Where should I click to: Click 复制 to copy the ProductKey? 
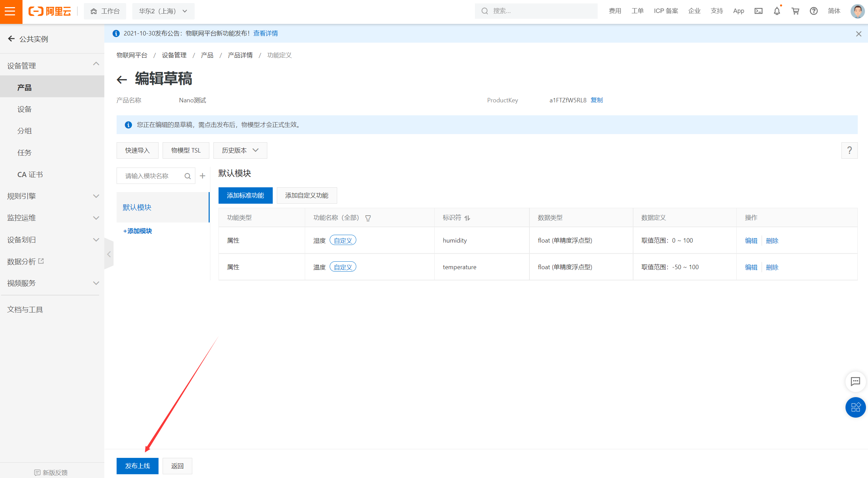tap(596, 100)
